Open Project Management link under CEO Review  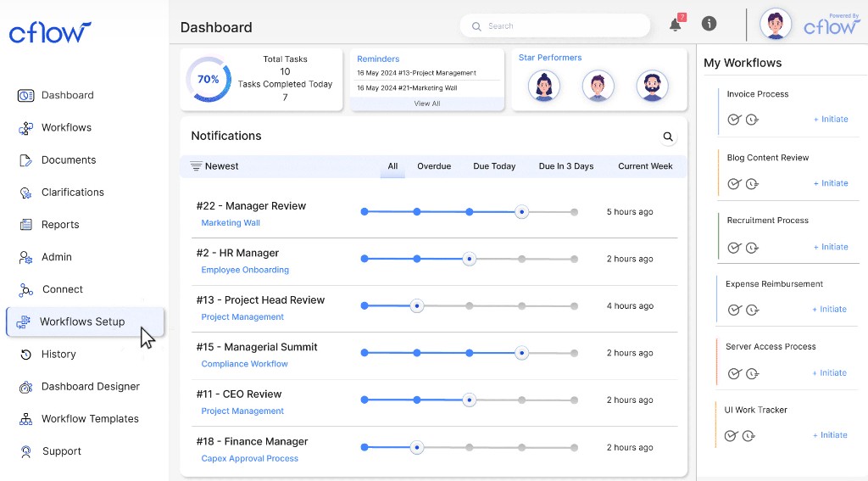242,411
